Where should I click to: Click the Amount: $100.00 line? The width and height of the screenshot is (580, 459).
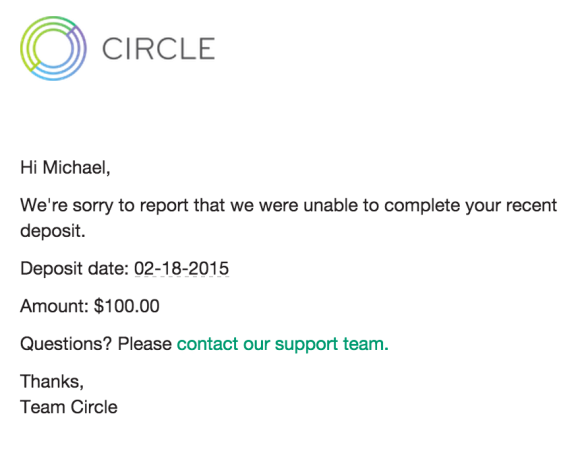click(90, 306)
